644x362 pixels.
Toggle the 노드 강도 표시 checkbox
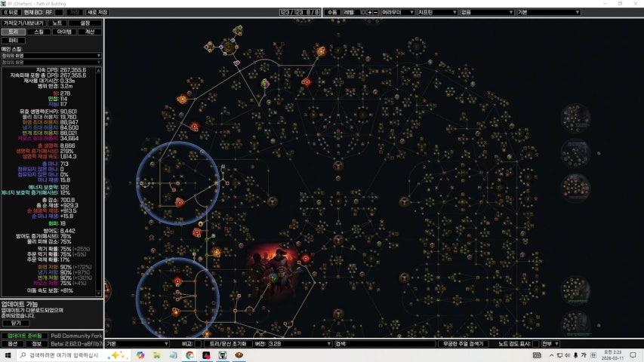(535, 344)
